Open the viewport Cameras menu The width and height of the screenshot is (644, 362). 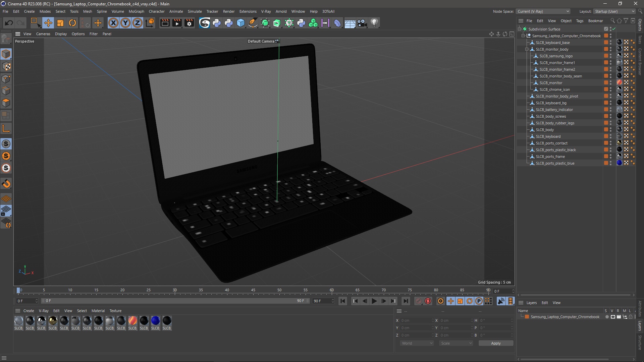pyautogui.click(x=43, y=34)
